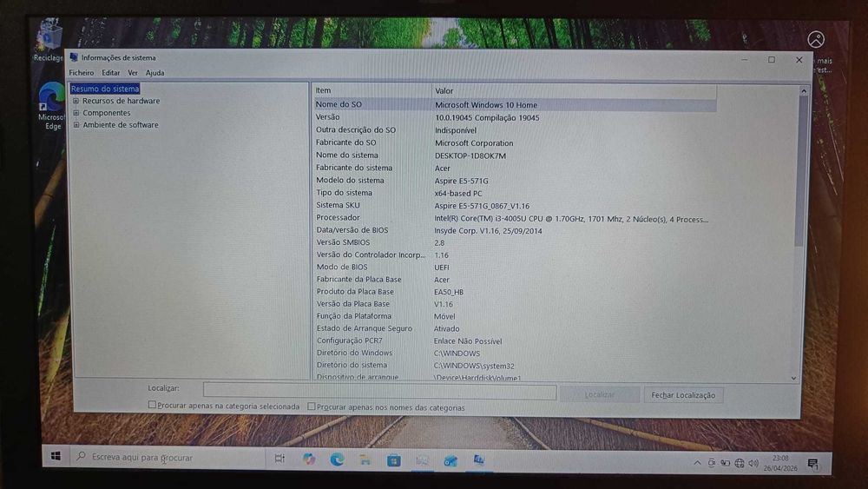This screenshot has width=868, height=489.
Task: Open the Recycle Bin desktop icon
Action: point(49,40)
